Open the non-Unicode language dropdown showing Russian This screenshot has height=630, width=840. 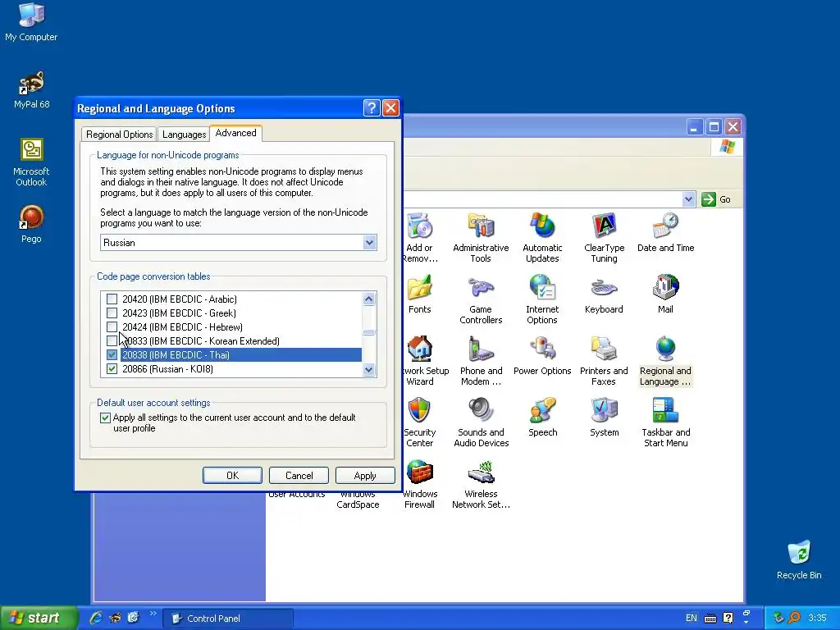pyautogui.click(x=369, y=243)
